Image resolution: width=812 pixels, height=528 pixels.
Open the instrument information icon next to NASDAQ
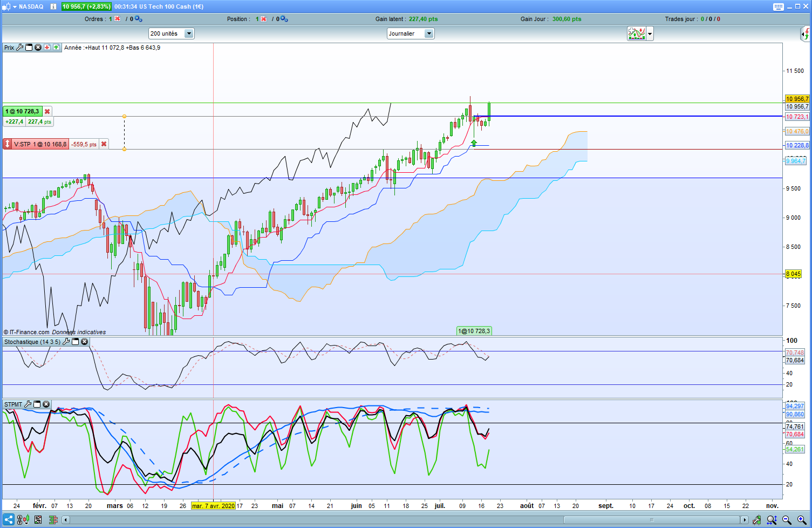[53, 6]
